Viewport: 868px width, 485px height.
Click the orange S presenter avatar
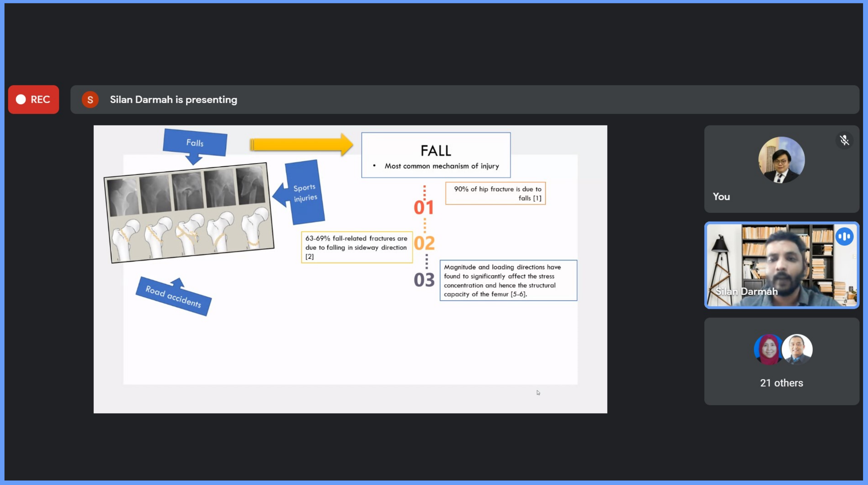[x=90, y=99]
